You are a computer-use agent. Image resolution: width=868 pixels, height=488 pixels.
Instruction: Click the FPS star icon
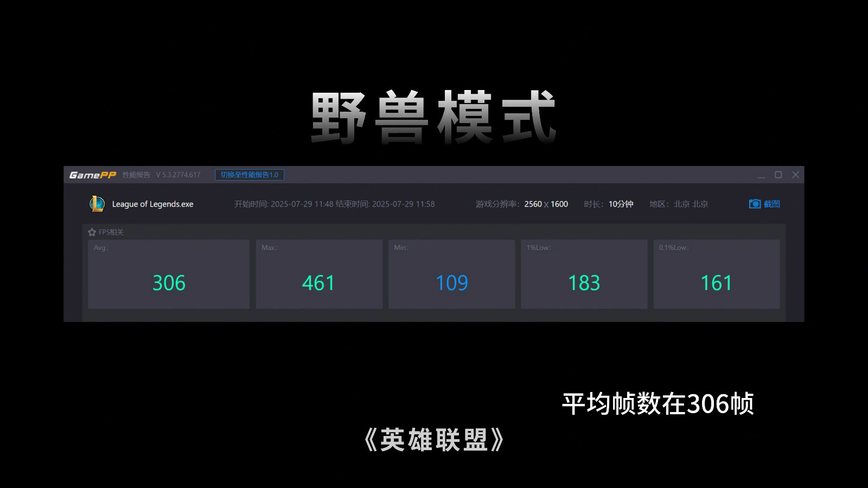[92, 232]
